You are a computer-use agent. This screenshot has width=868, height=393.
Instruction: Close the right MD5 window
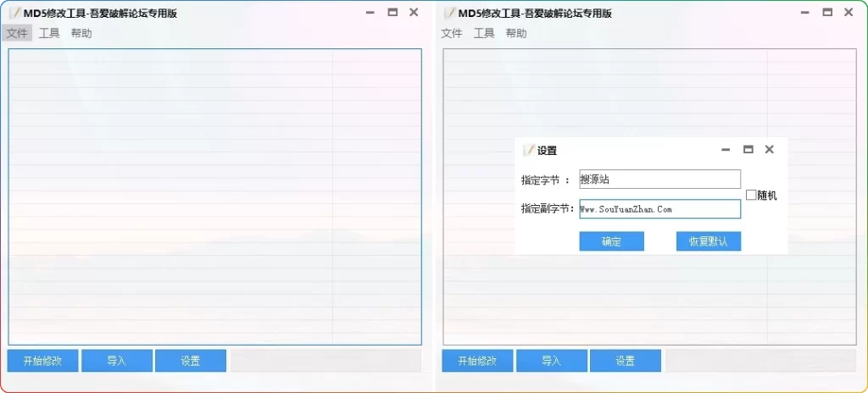pyautogui.click(x=848, y=12)
